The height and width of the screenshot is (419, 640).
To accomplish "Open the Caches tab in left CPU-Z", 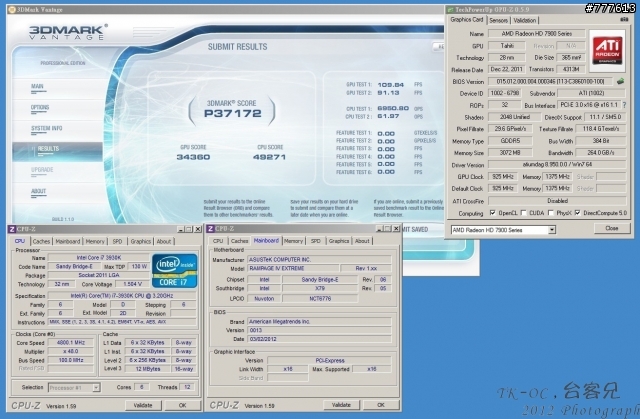I will (41, 242).
